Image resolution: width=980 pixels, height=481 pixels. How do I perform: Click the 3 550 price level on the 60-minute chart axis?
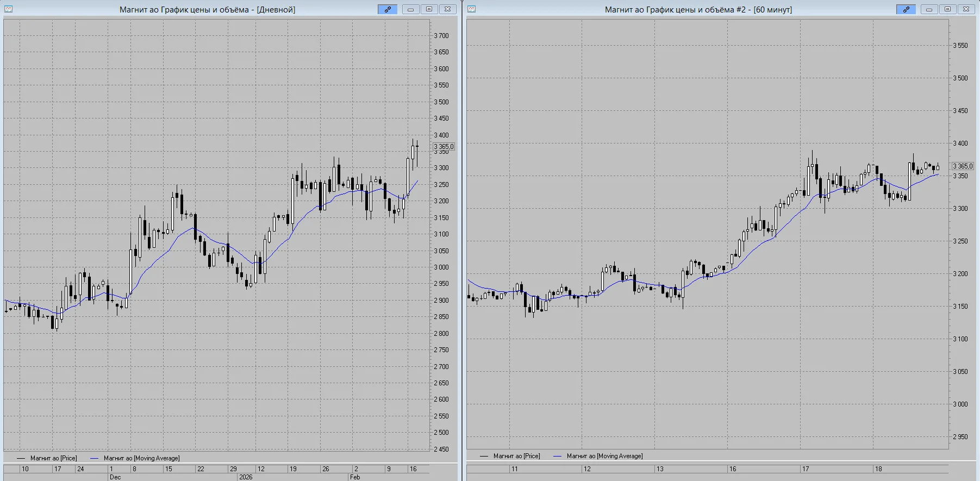(960, 46)
